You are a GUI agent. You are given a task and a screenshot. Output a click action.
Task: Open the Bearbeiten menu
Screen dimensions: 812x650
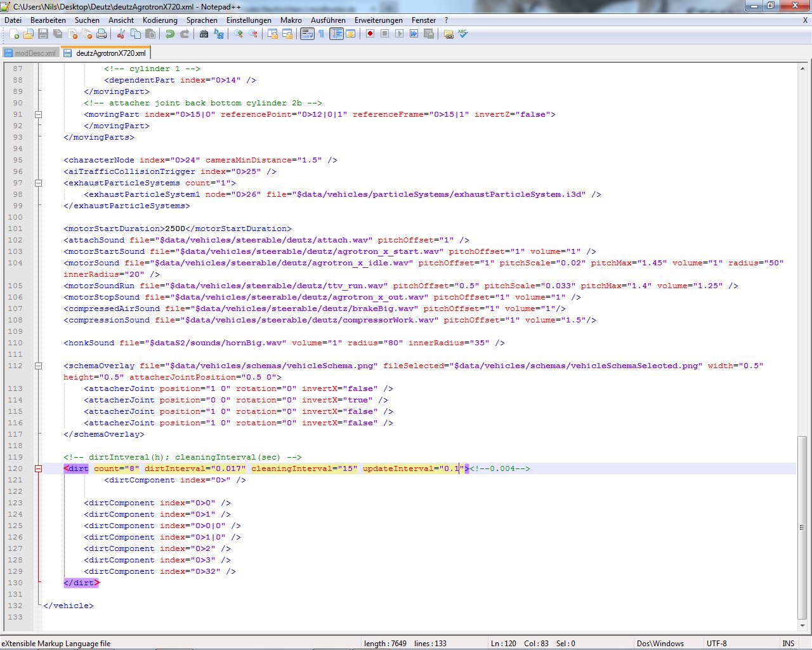(48, 20)
